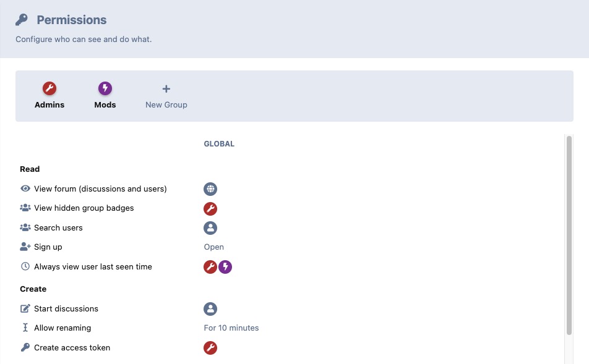Open the admin badge on View hidden group badges

pos(210,209)
